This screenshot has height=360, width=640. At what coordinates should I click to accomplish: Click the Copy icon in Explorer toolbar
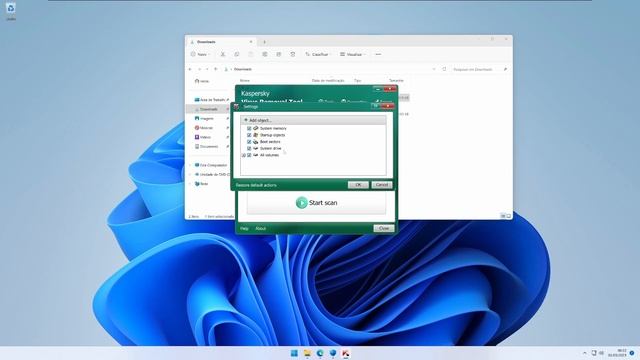pyautogui.click(x=237, y=54)
